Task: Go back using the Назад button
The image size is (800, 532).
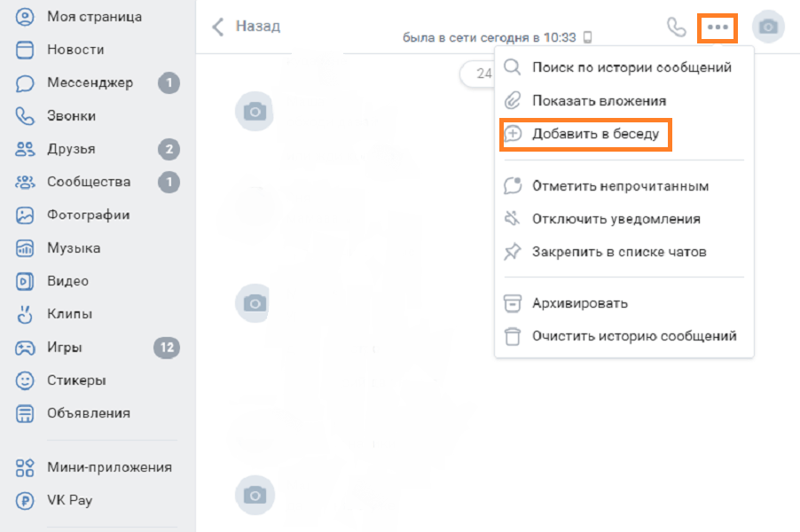Action: pyautogui.click(x=246, y=27)
